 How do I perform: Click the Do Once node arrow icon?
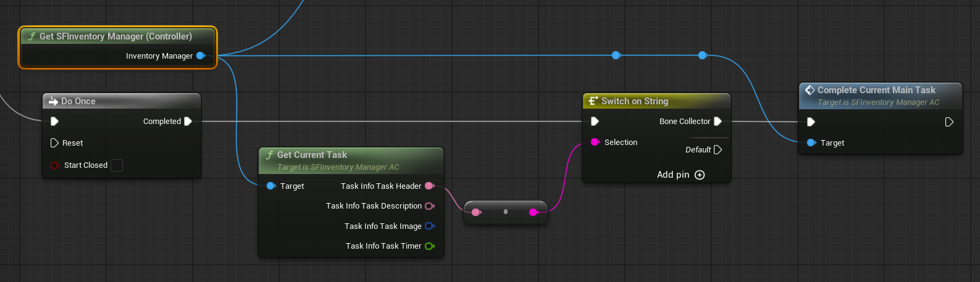pyautogui.click(x=53, y=101)
